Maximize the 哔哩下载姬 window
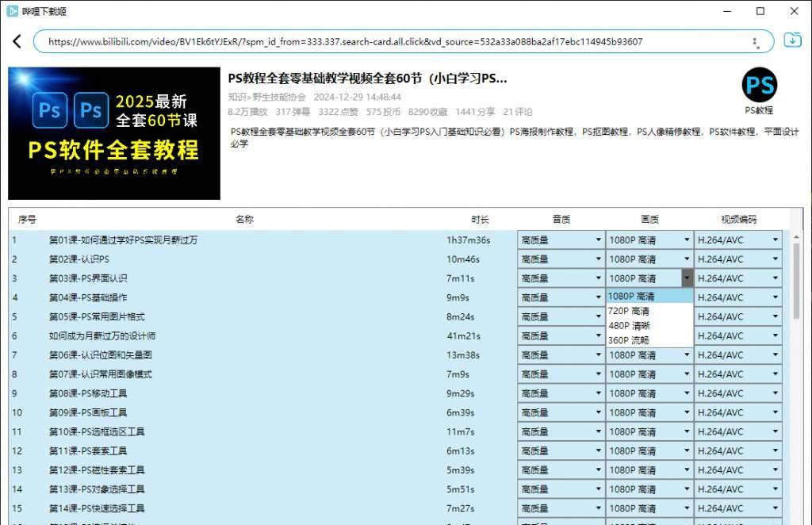812x525 pixels. tap(760, 11)
